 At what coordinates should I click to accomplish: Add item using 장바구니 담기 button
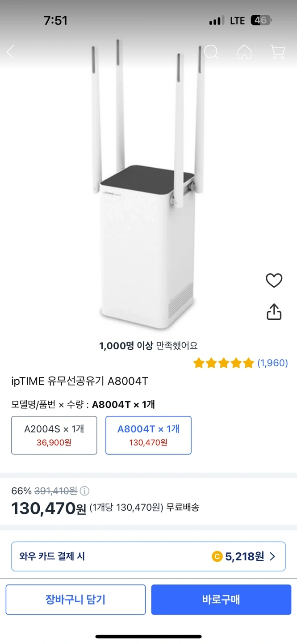[x=75, y=600]
